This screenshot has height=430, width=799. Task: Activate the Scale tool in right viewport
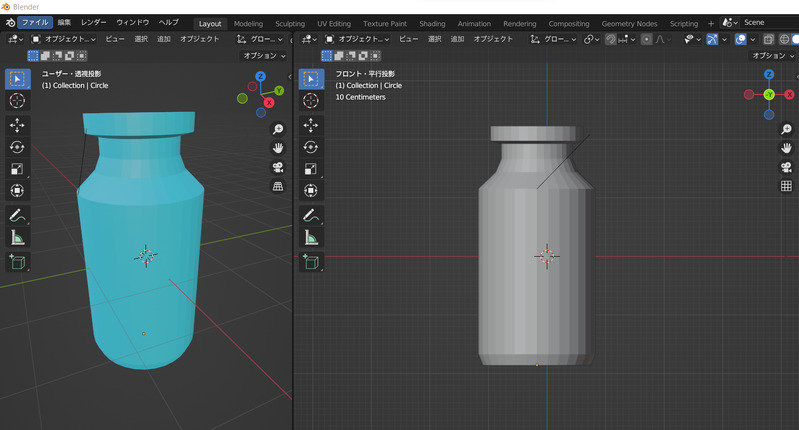(x=310, y=169)
